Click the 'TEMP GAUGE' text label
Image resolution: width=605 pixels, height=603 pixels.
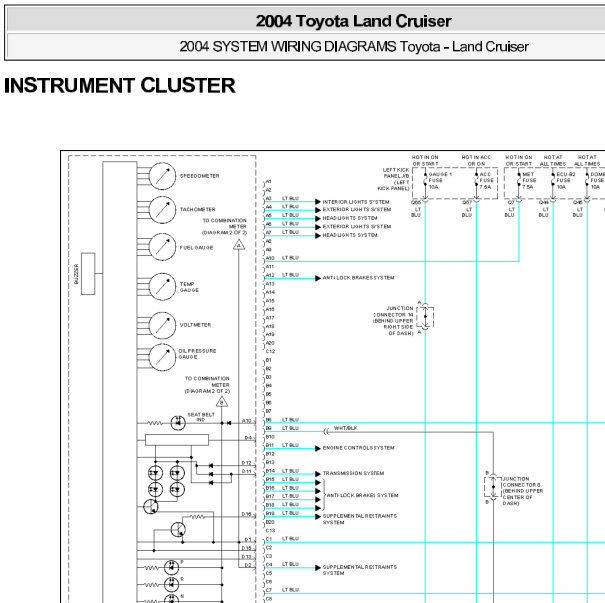pyautogui.click(x=189, y=287)
